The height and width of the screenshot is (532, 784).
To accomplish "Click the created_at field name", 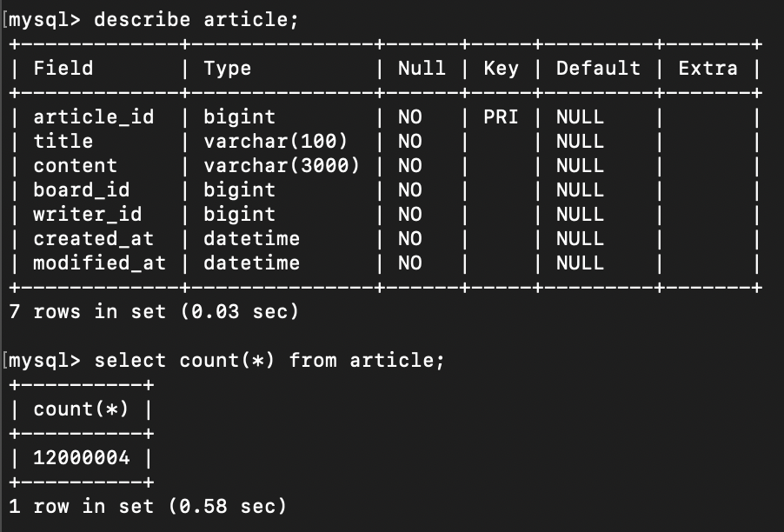I will (94, 239).
